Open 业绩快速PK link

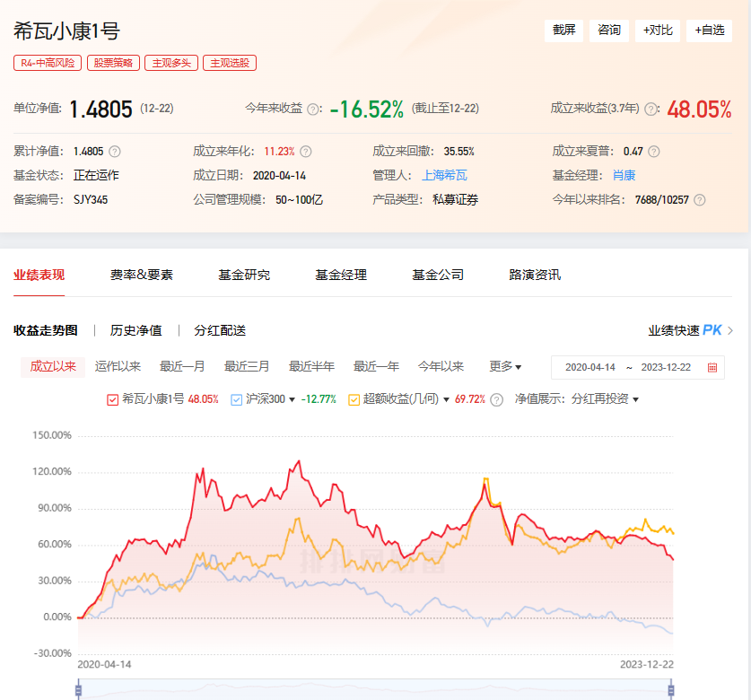(x=686, y=330)
